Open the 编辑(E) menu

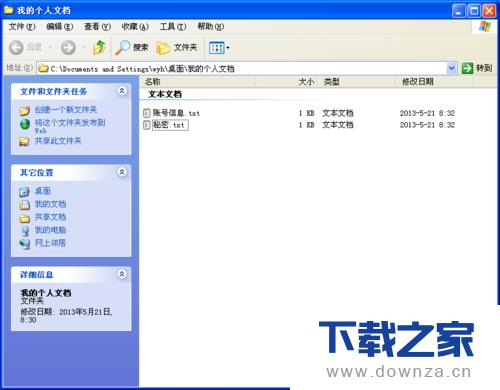(60, 27)
